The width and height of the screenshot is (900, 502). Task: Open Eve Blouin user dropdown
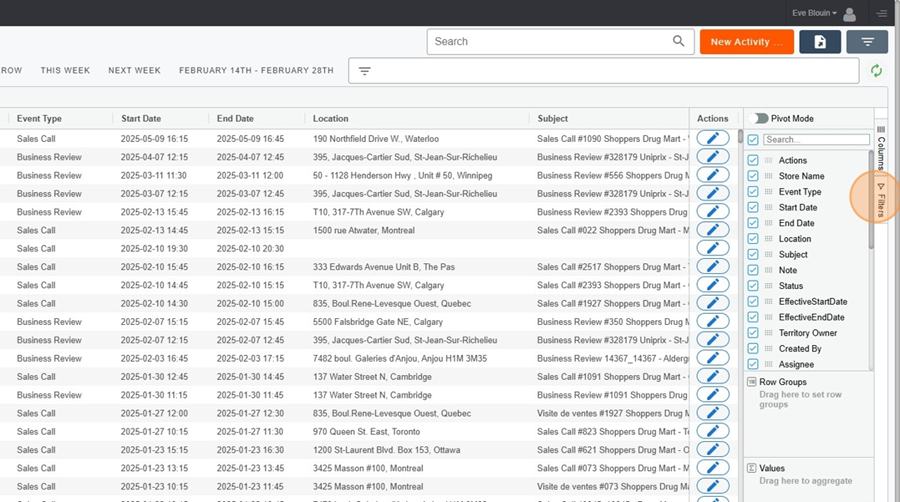click(x=814, y=13)
